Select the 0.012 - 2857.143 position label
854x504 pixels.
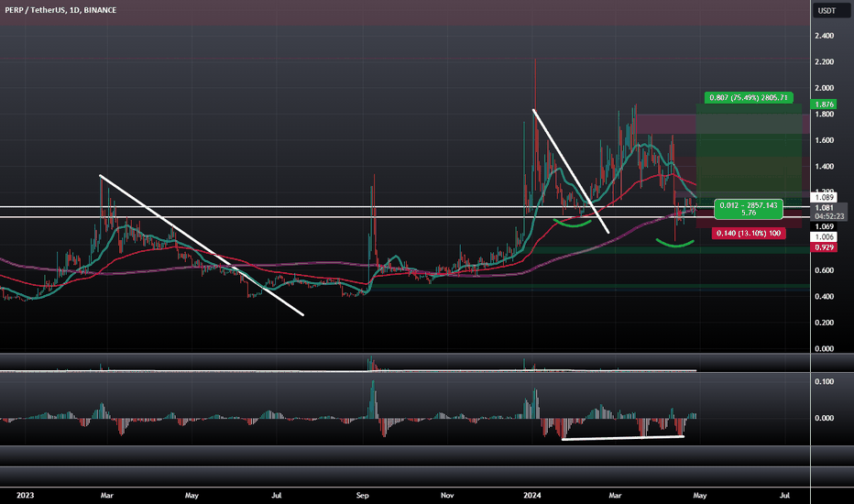tap(749, 209)
